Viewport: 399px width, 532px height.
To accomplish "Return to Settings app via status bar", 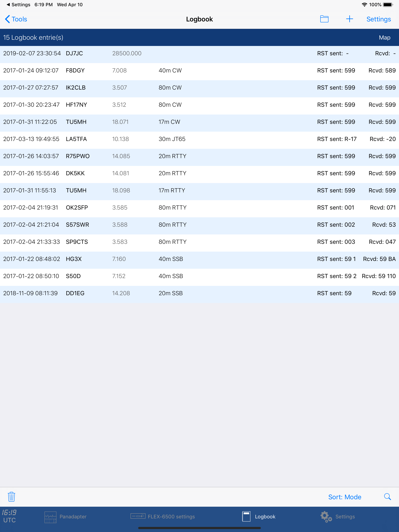I will coord(18,4).
